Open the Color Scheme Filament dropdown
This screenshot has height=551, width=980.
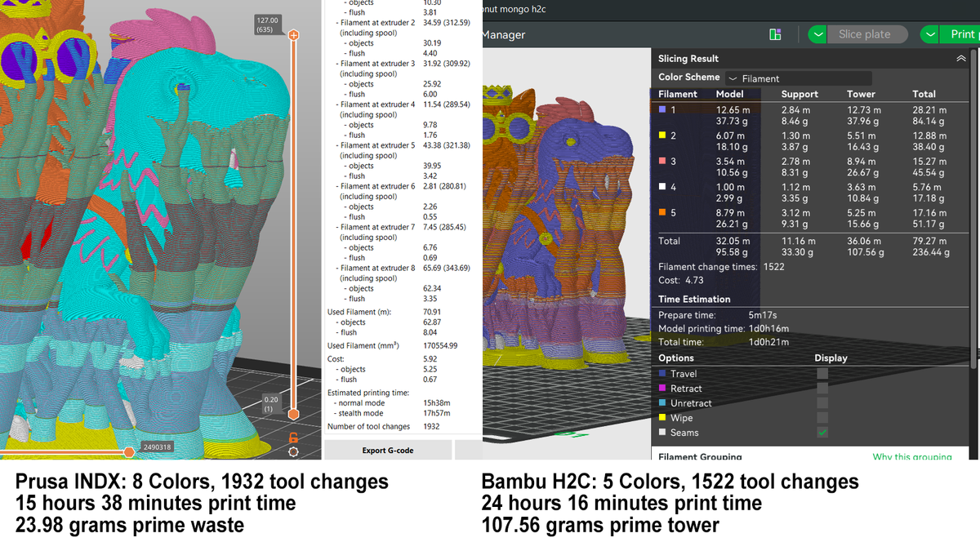click(798, 78)
